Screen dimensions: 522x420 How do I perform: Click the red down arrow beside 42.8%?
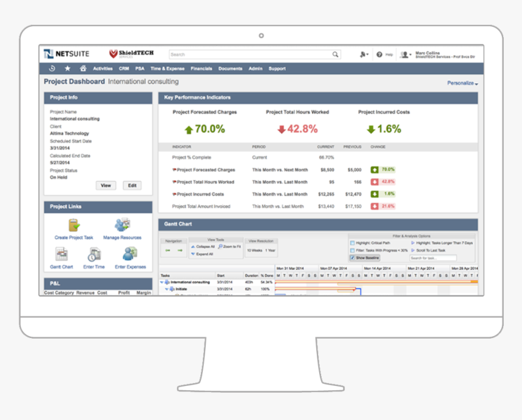pyautogui.click(x=282, y=129)
